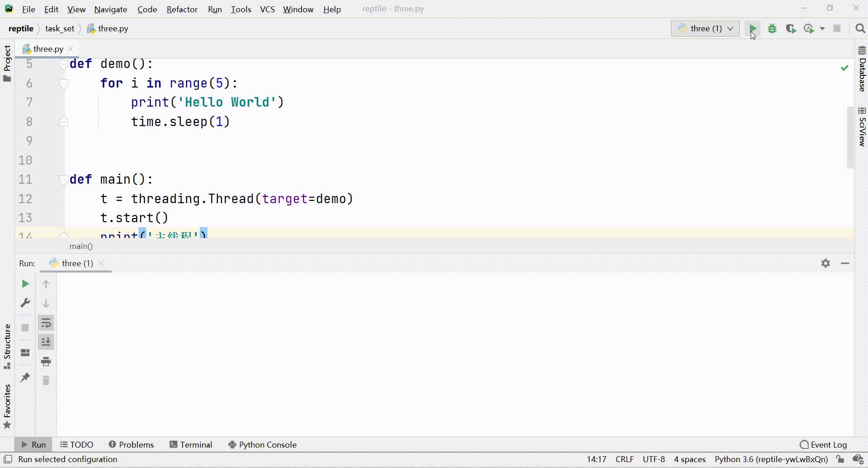Image resolution: width=868 pixels, height=468 pixels.
Task: Toggle soft-wrap in Run console
Action: point(46,323)
